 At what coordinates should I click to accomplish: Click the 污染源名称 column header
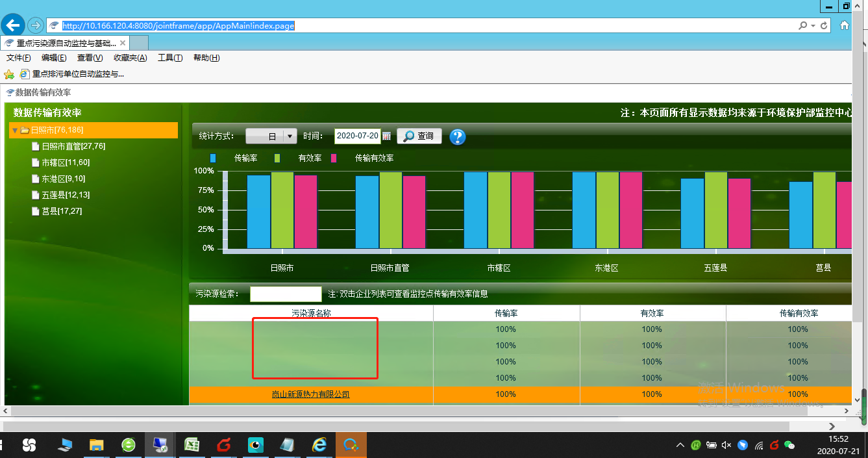tap(311, 313)
